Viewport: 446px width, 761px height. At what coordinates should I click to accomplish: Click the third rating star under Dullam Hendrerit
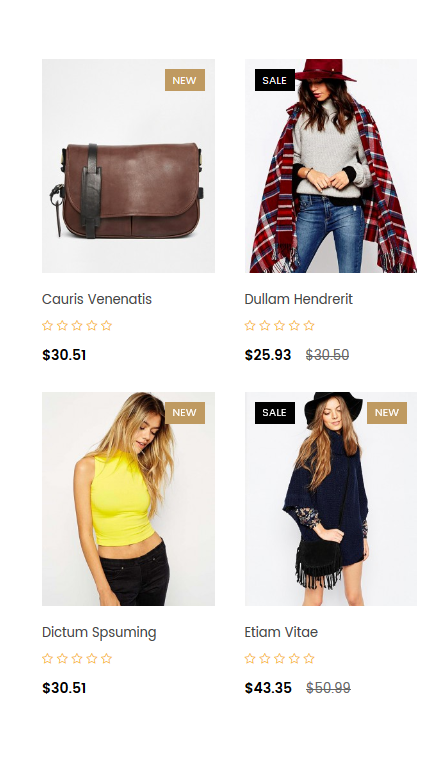coord(280,326)
